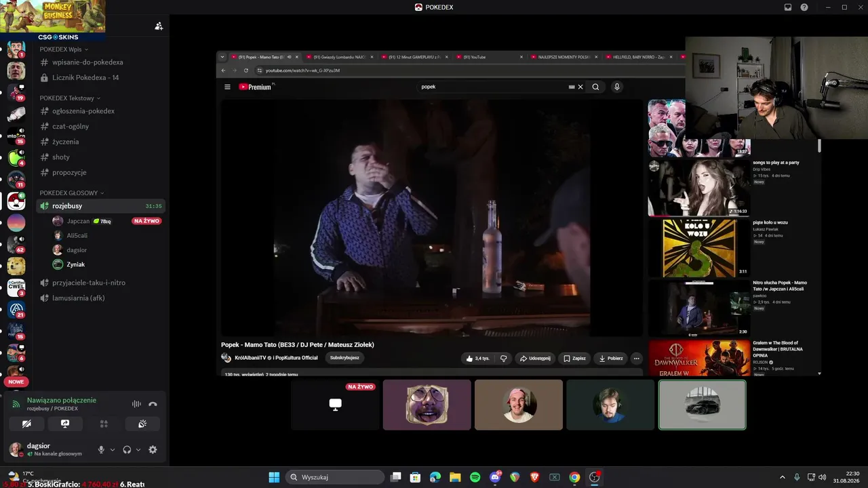
Task: Open Google Chrome from the taskbar
Action: click(x=574, y=477)
